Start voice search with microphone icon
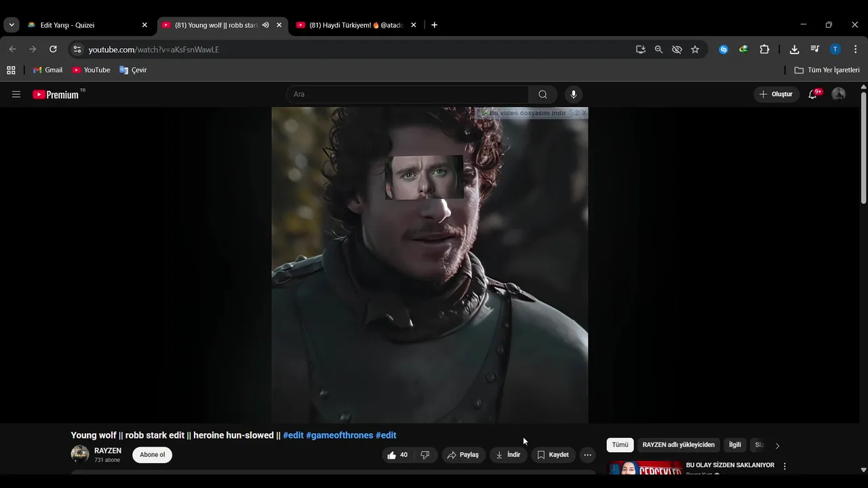Viewport: 868px width, 488px height. point(574,94)
